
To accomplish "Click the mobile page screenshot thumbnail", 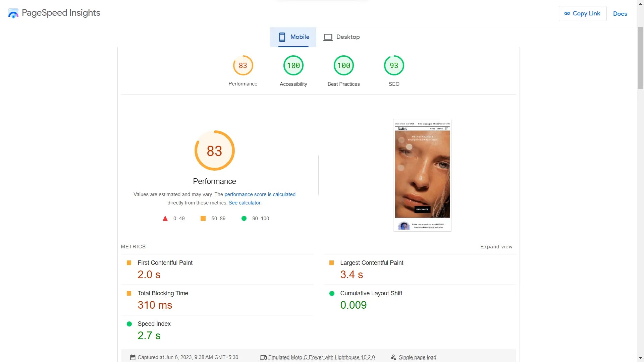I will (x=422, y=175).
